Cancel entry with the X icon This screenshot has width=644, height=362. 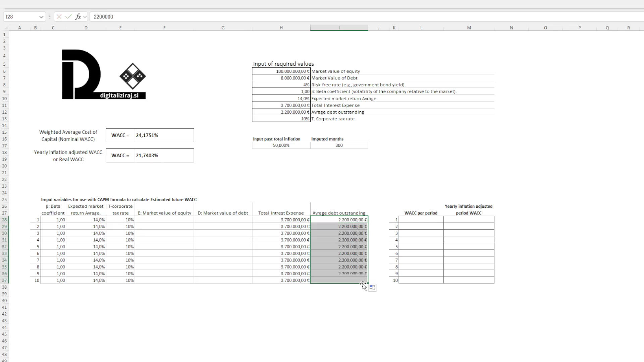pyautogui.click(x=59, y=16)
